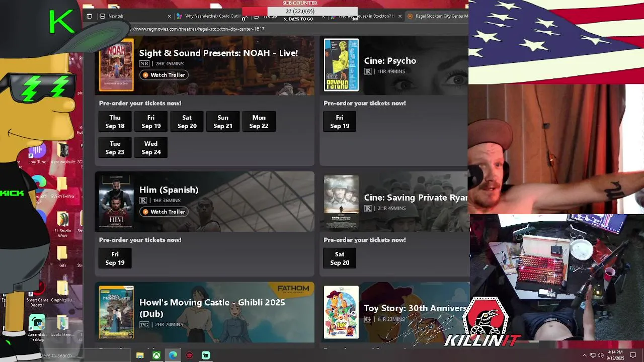
Task: Close the Haunted Houses in Stockton tab
Action: (400, 16)
